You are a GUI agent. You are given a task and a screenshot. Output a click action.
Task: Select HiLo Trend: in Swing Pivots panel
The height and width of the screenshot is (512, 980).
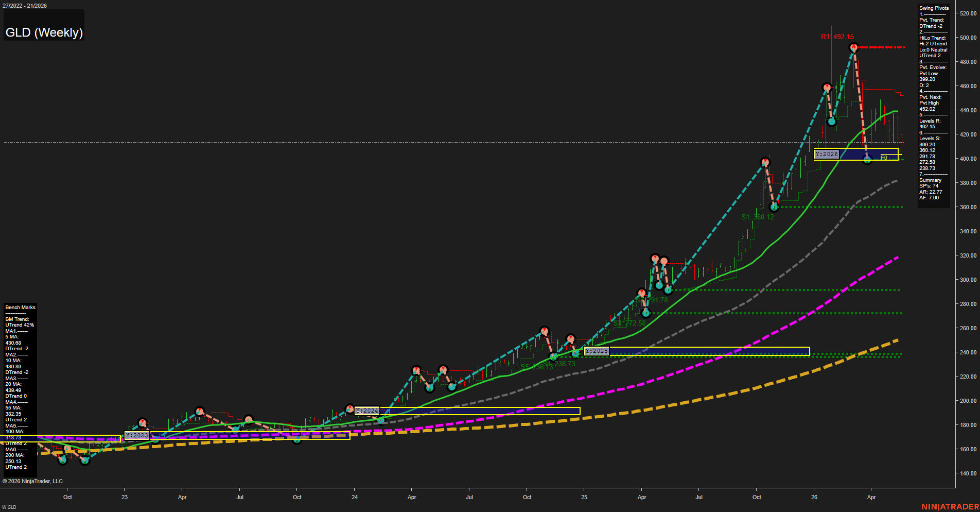pyautogui.click(x=933, y=38)
